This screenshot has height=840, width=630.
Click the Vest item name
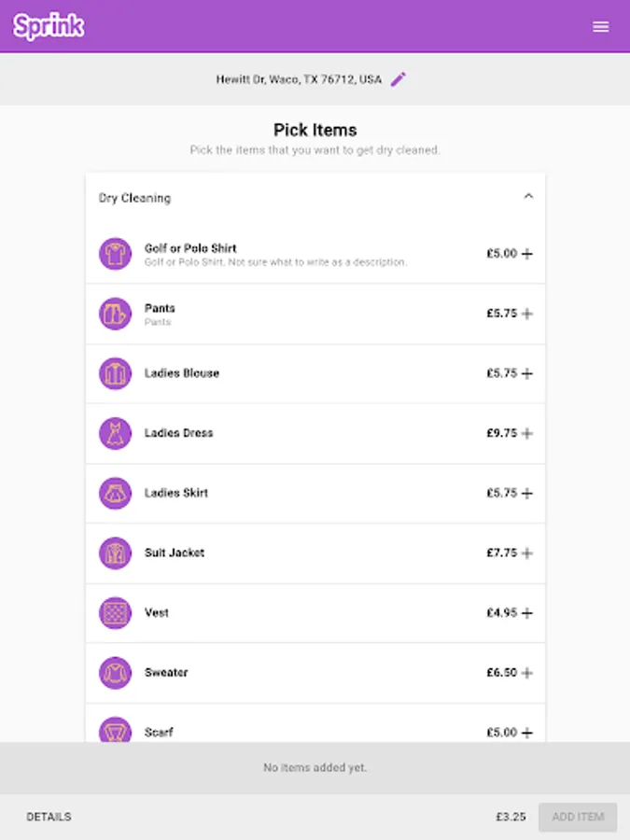pyautogui.click(x=157, y=613)
